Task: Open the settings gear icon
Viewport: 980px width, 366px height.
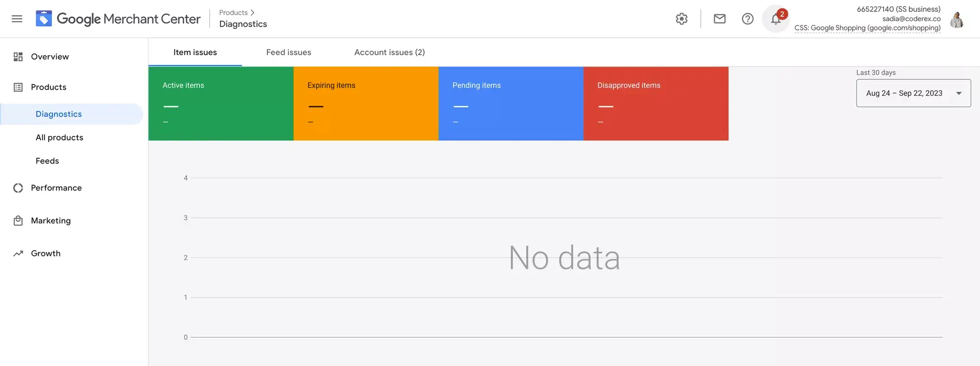Action: click(x=682, y=19)
